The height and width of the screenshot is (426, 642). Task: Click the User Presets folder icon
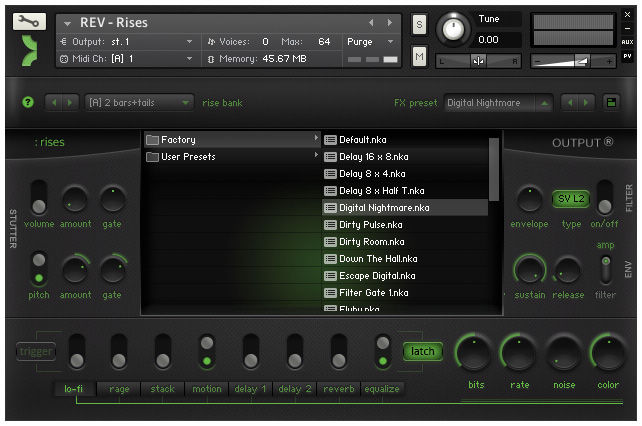tap(152, 157)
